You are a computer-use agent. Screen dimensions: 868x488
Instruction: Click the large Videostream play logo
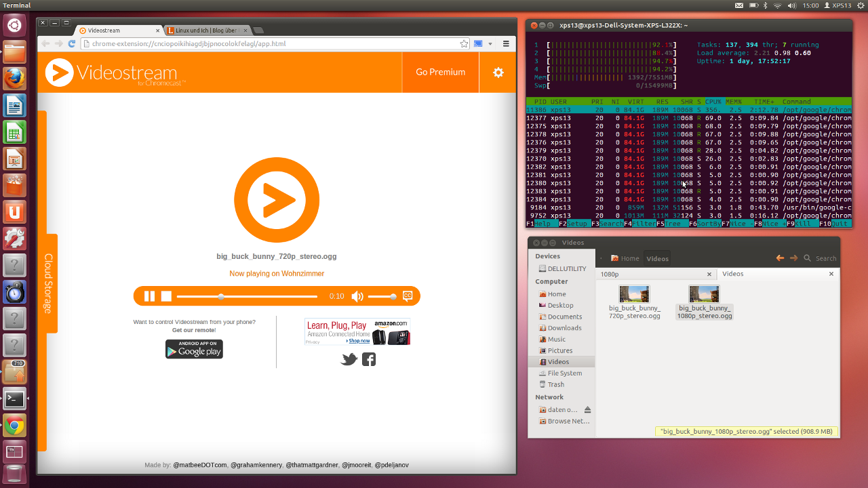point(277,200)
